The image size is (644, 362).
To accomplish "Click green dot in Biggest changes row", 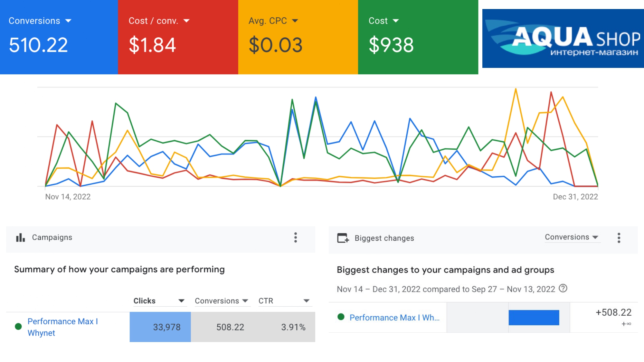I will tap(341, 317).
